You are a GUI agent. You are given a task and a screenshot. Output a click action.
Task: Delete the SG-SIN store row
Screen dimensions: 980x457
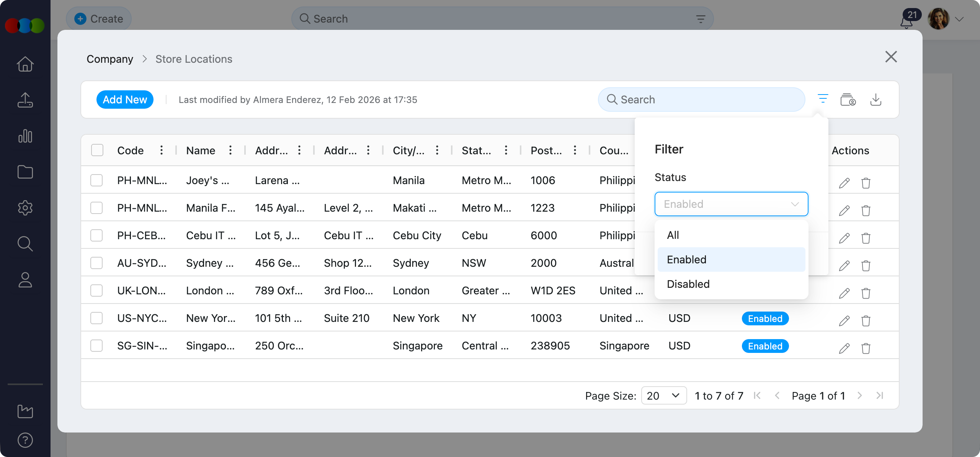pyautogui.click(x=866, y=348)
